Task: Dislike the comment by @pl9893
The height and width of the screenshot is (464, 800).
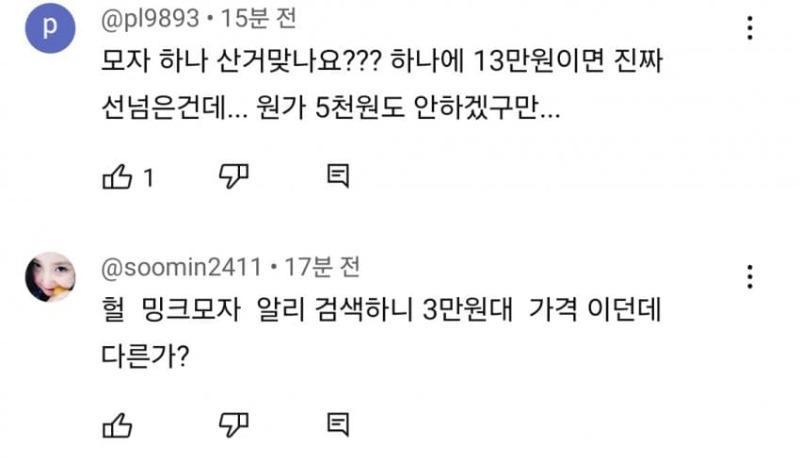Action: (x=232, y=177)
